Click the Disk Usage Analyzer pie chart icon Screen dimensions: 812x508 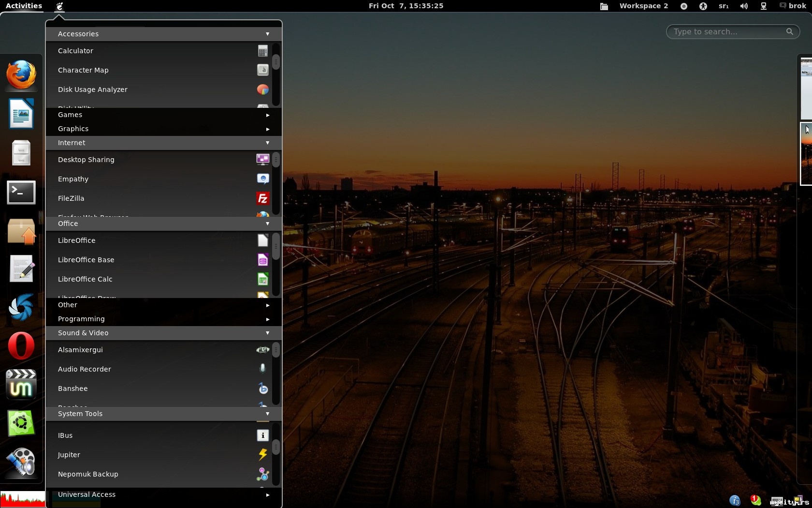pos(263,90)
